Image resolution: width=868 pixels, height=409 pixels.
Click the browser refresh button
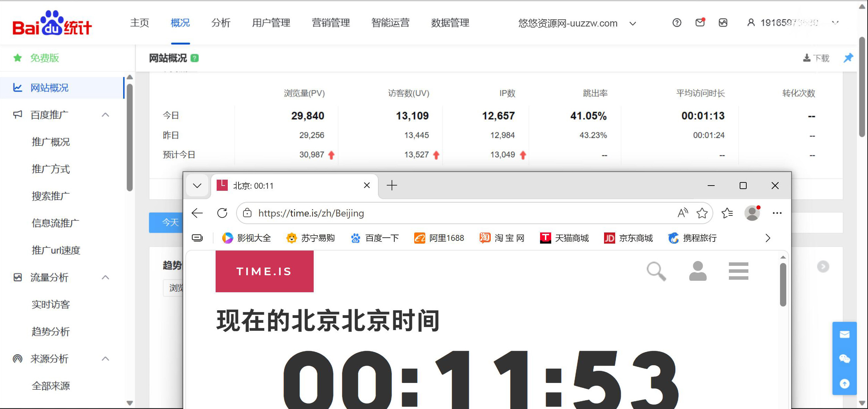pos(222,213)
